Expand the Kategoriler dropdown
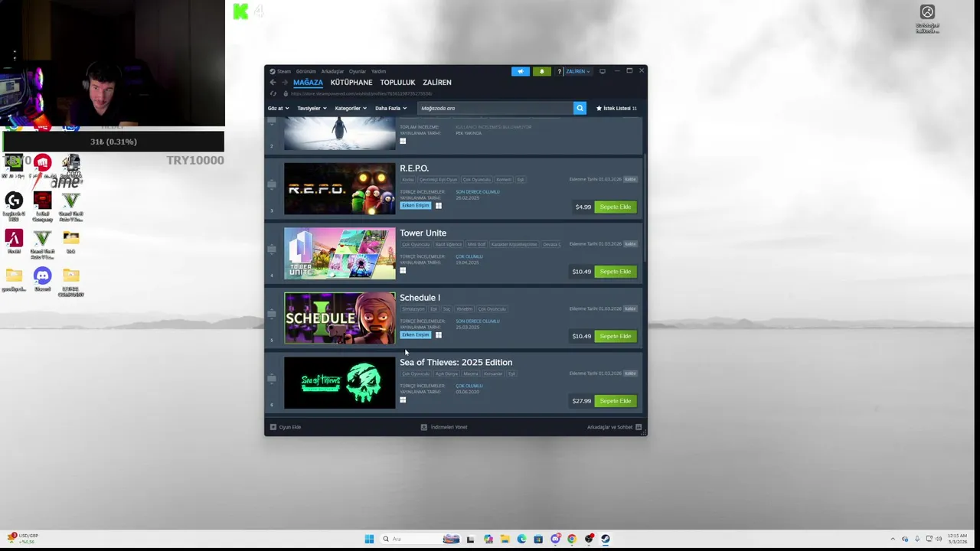This screenshot has height=551, width=980. 351,108
